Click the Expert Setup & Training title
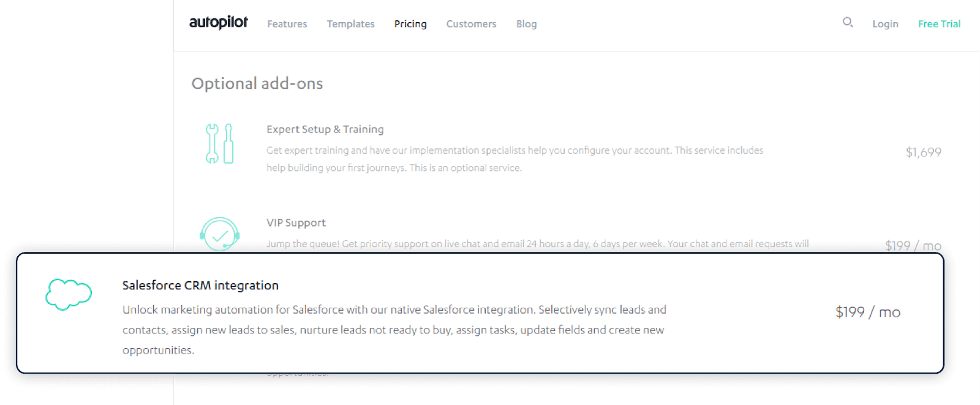This screenshot has height=405, width=980. click(325, 129)
